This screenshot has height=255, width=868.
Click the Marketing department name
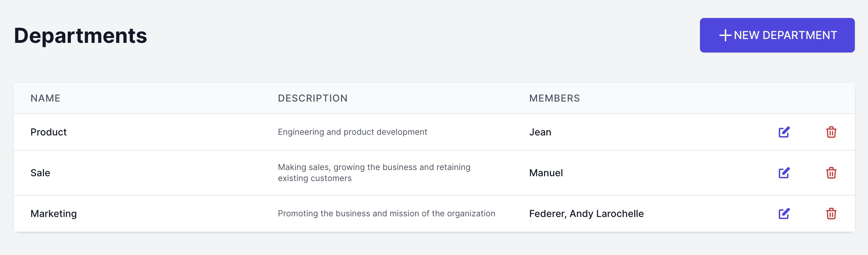click(x=53, y=213)
